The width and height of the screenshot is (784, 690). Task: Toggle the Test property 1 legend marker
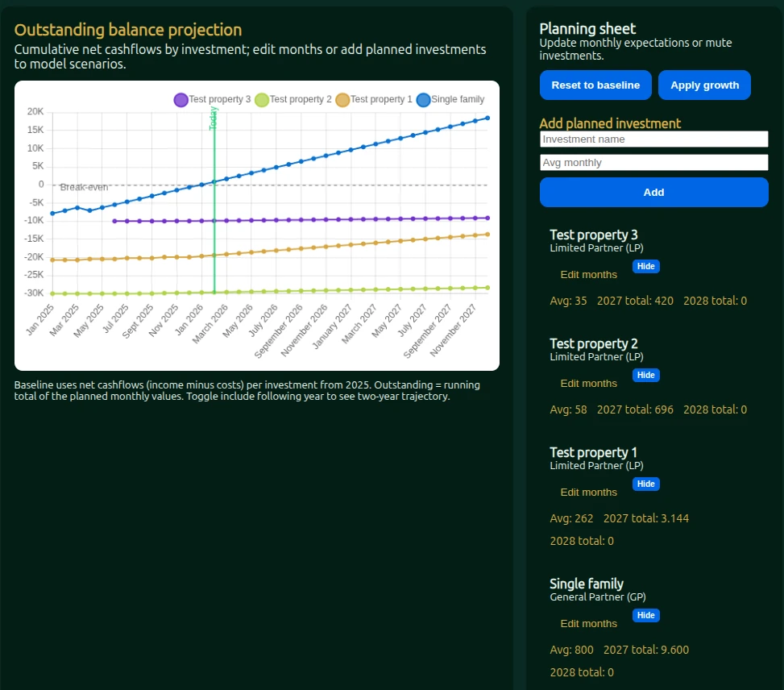(x=342, y=99)
